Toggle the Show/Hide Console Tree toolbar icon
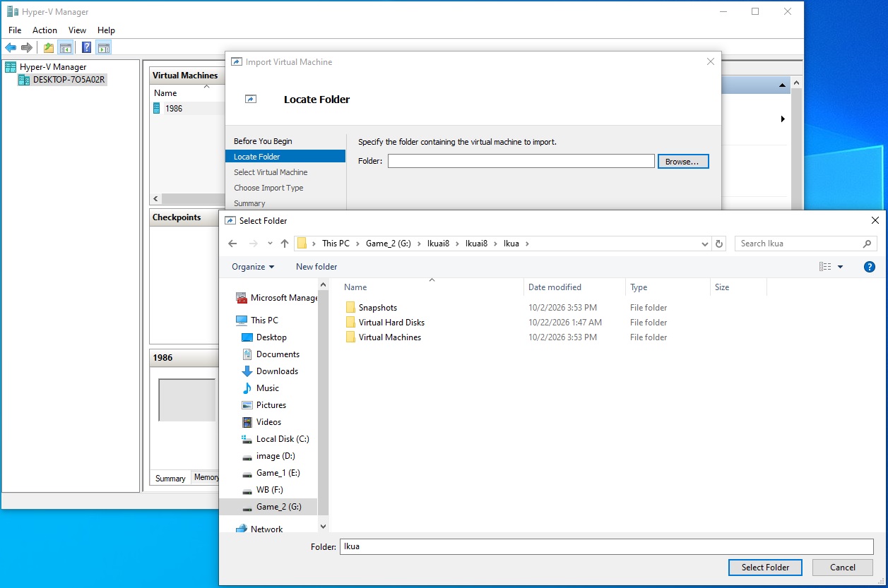This screenshot has height=588, width=888. (65, 47)
